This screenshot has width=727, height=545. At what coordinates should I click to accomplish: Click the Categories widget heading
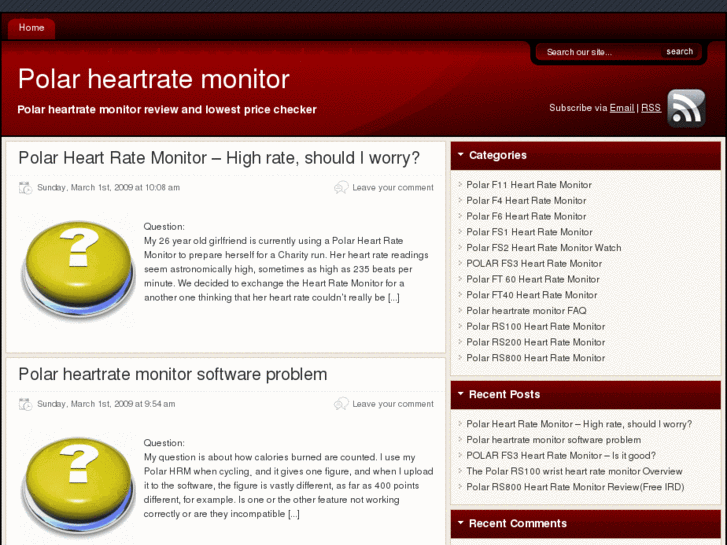(498, 155)
